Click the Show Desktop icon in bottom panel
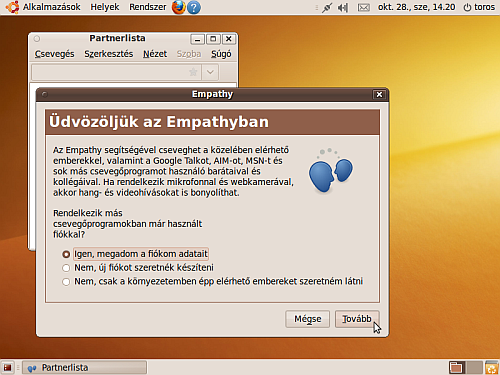500x375 pixels. click(8, 368)
